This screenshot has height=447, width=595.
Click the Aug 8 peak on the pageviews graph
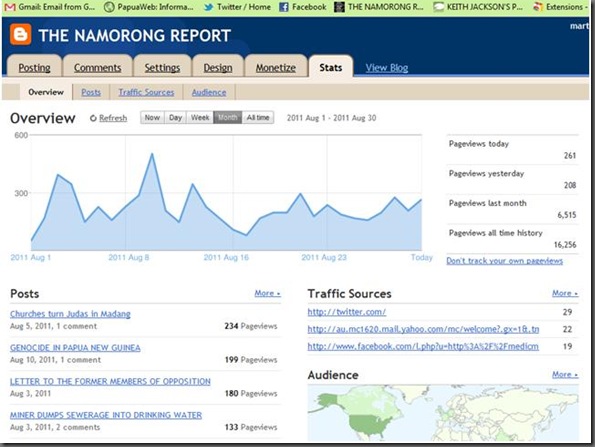(x=152, y=154)
